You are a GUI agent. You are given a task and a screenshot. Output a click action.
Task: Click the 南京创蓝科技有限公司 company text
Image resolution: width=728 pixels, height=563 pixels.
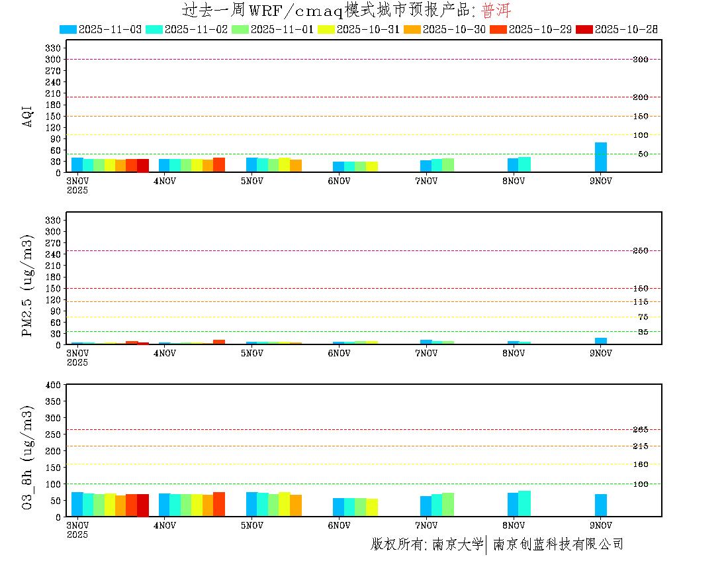(558, 544)
